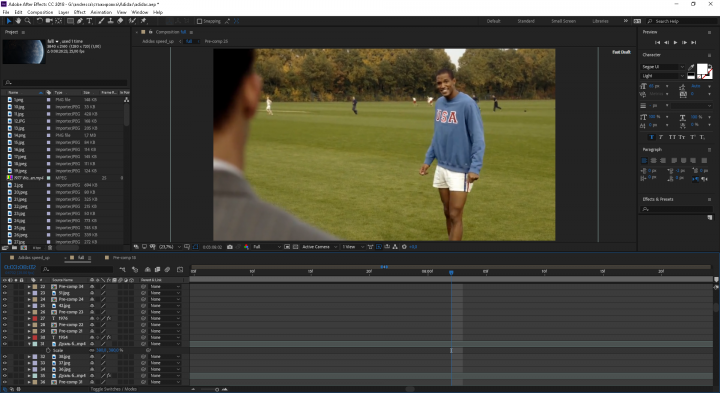This screenshot has width=720, height=393.
Task: Select the Unified Camera tool
Action: [x=49, y=21]
